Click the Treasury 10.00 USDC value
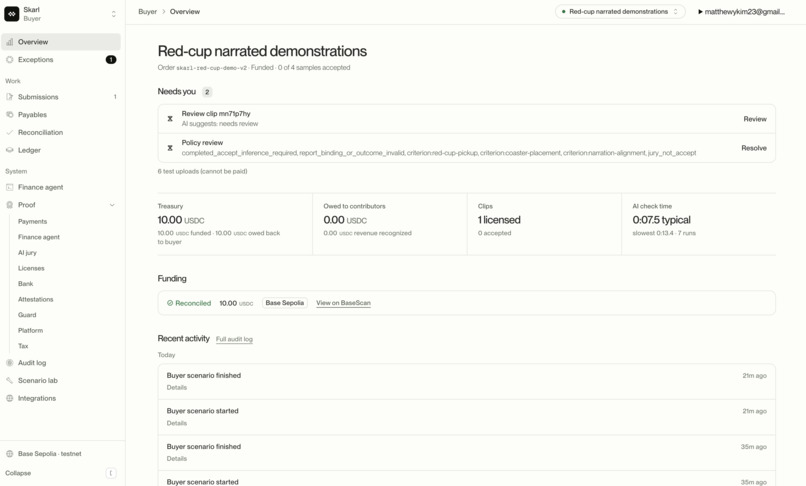806x486 pixels. click(x=181, y=220)
